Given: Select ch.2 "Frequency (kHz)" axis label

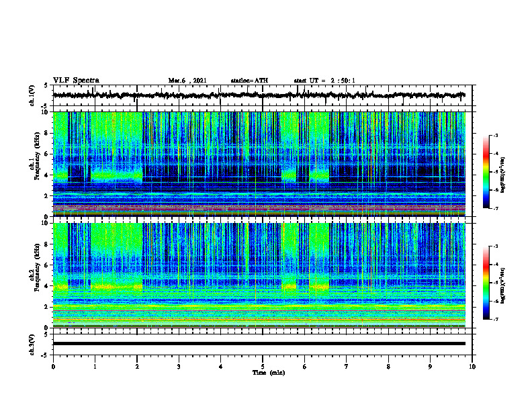Looking at the screenshot, I should (x=37, y=267).
